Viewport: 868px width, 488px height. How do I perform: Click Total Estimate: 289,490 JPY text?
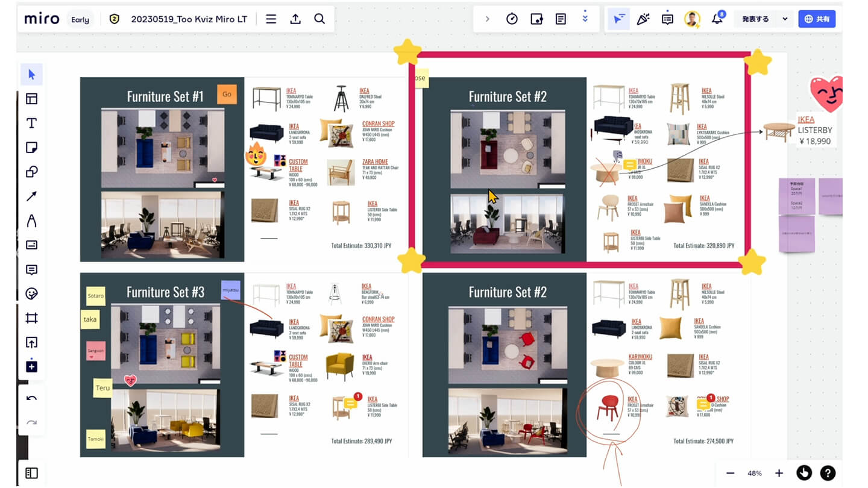pos(362,441)
